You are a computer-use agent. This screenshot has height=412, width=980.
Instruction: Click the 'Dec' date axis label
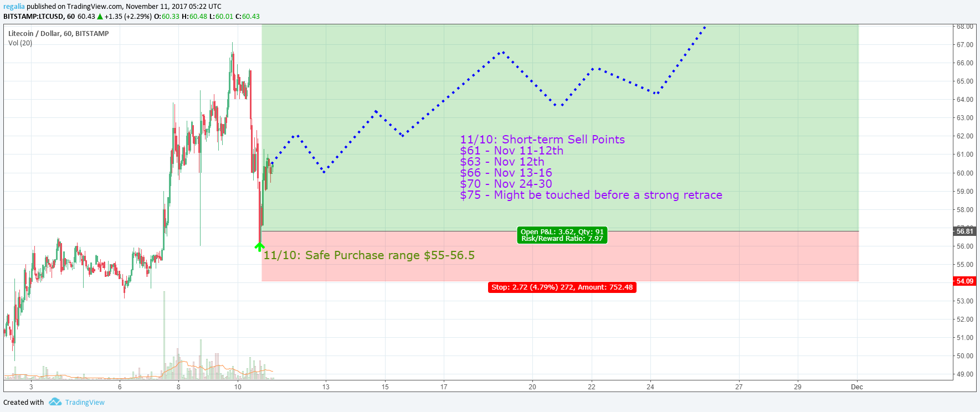click(857, 387)
